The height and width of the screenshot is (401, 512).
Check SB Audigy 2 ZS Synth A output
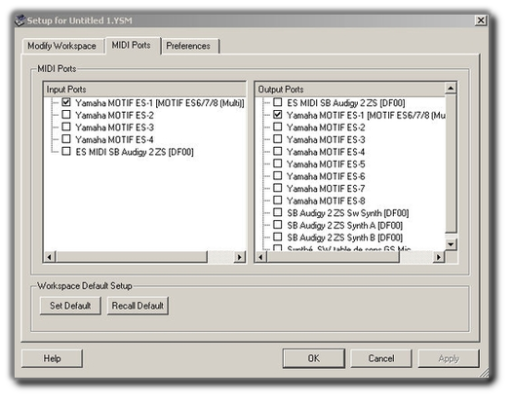(278, 225)
